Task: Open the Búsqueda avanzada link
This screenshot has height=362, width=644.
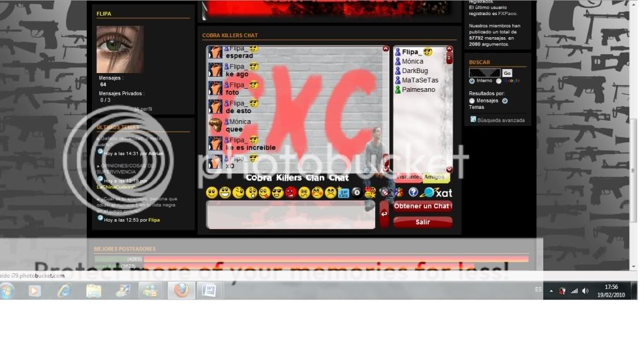Action: [x=500, y=120]
